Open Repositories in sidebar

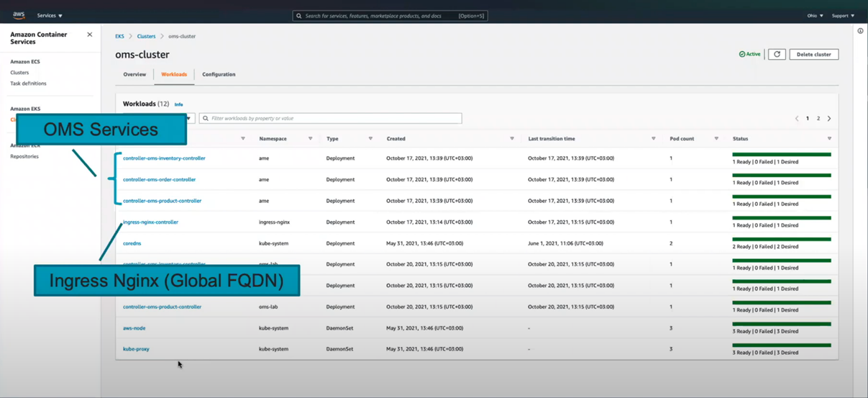(24, 156)
